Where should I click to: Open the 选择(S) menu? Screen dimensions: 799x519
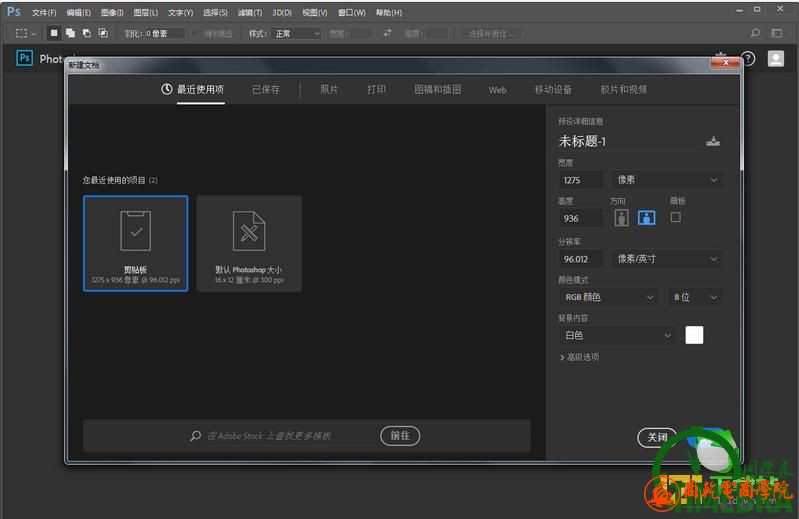pyautogui.click(x=215, y=12)
